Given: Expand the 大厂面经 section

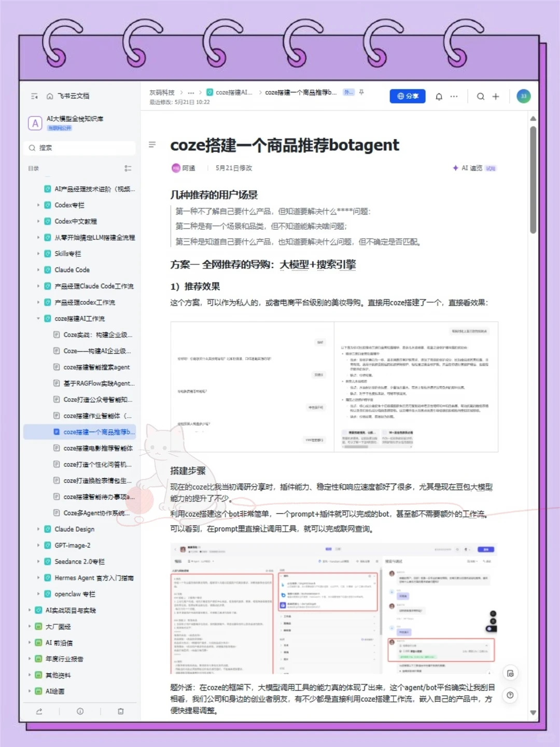Looking at the screenshot, I should tap(30, 627).
